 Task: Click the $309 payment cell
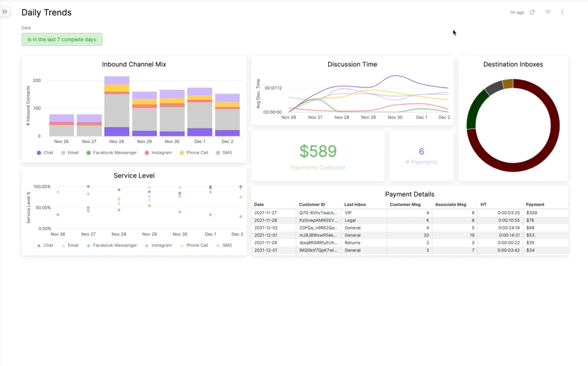532,213
